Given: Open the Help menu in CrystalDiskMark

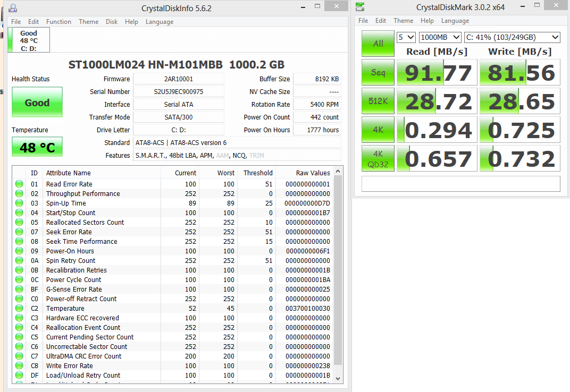Looking at the screenshot, I should pyautogui.click(x=427, y=21).
